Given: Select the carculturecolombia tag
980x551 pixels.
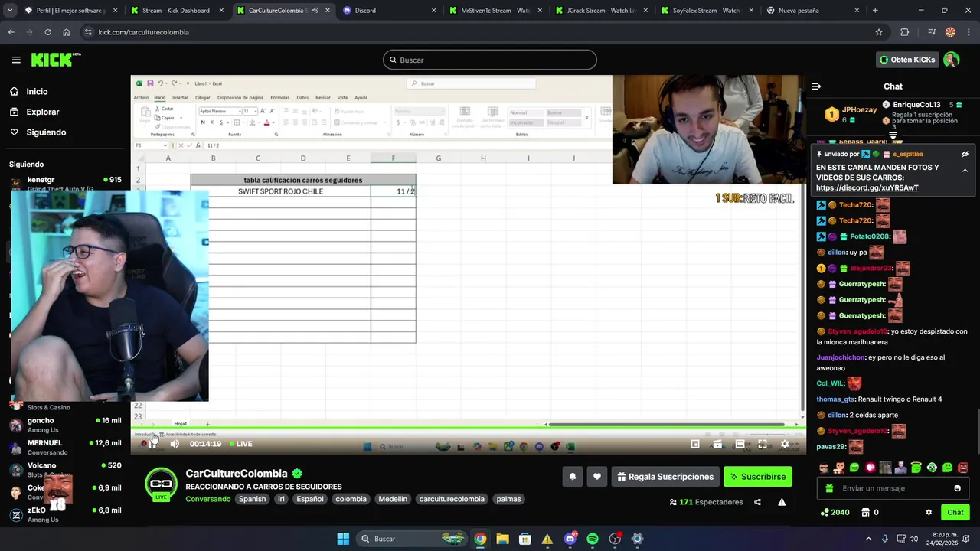Looking at the screenshot, I should coord(452,499).
